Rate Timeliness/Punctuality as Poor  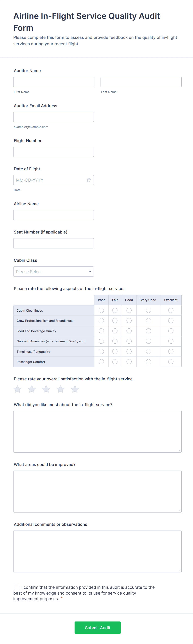click(101, 351)
